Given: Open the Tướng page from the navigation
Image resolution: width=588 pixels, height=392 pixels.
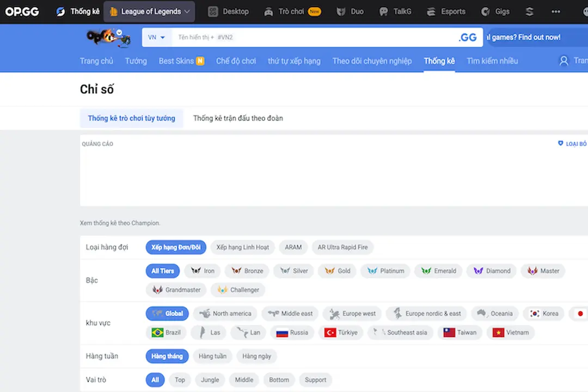Looking at the screenshot, I should (136, 61).
